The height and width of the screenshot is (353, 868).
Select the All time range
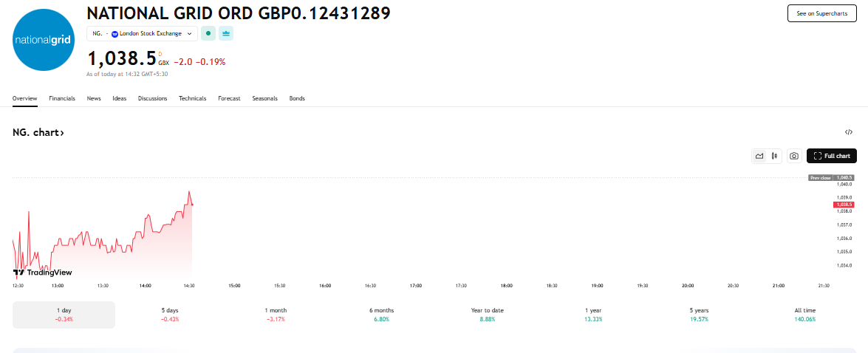click(805, 315)
